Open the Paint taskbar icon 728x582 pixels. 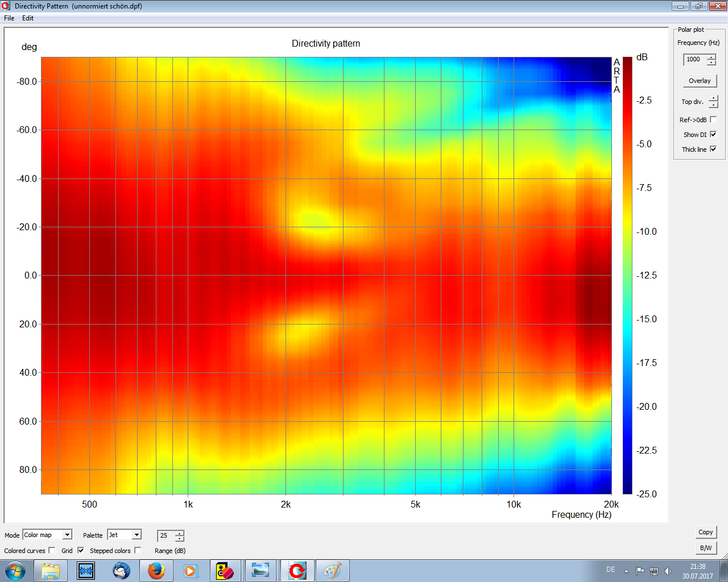tap(332, 570)
